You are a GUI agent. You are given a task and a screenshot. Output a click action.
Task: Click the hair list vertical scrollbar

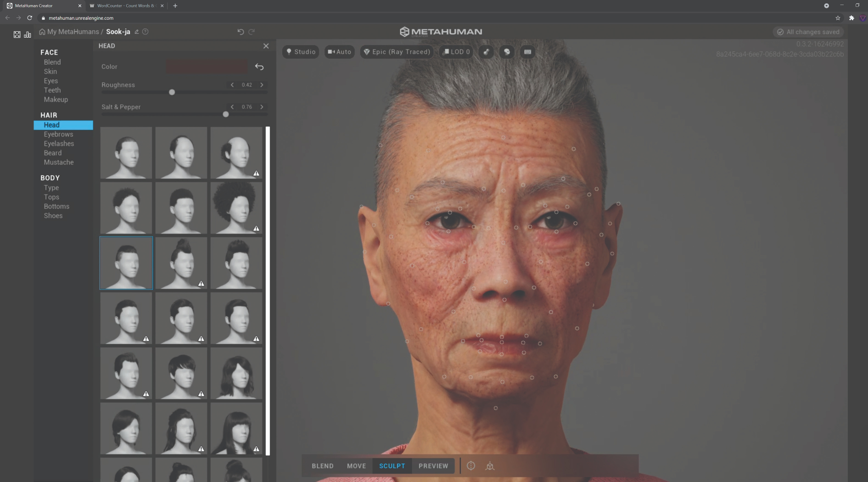pyautogui.click(x=268, y=291)
